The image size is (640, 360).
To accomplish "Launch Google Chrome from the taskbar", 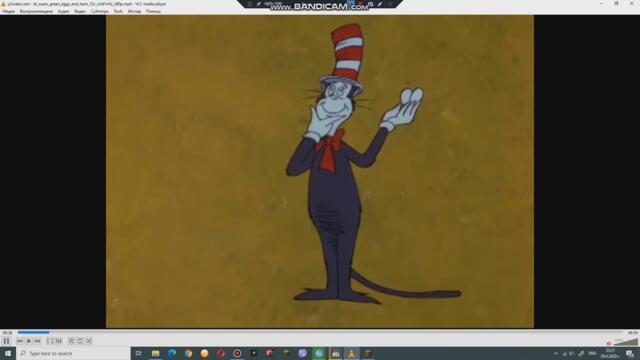I will tap(188, 353).
